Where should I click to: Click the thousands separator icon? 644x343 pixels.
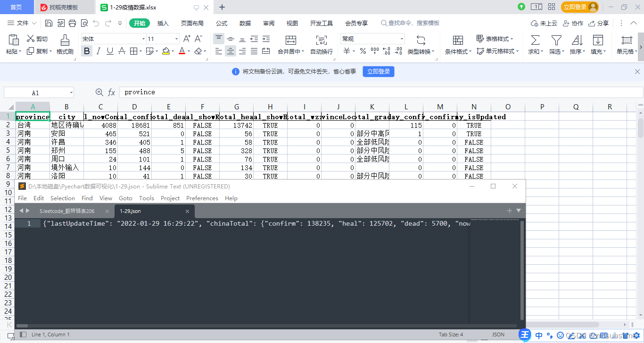click(375, 51)
